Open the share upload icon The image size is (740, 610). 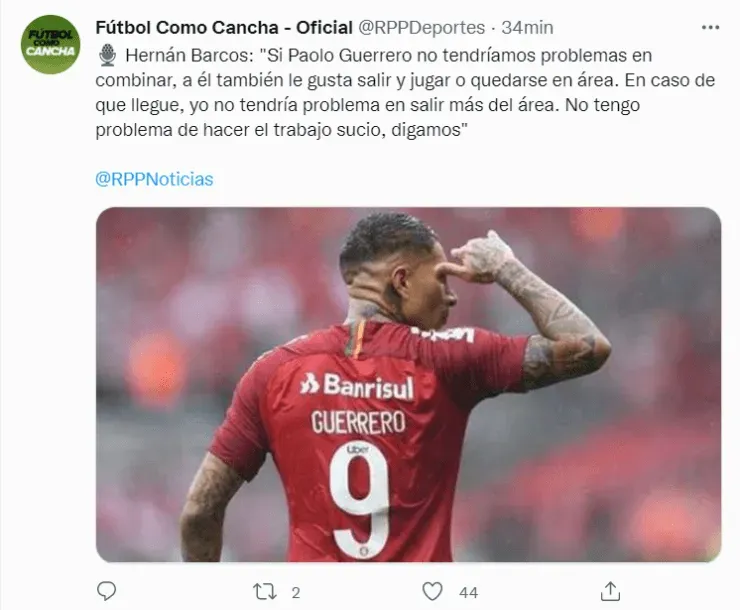coord(610,591)
